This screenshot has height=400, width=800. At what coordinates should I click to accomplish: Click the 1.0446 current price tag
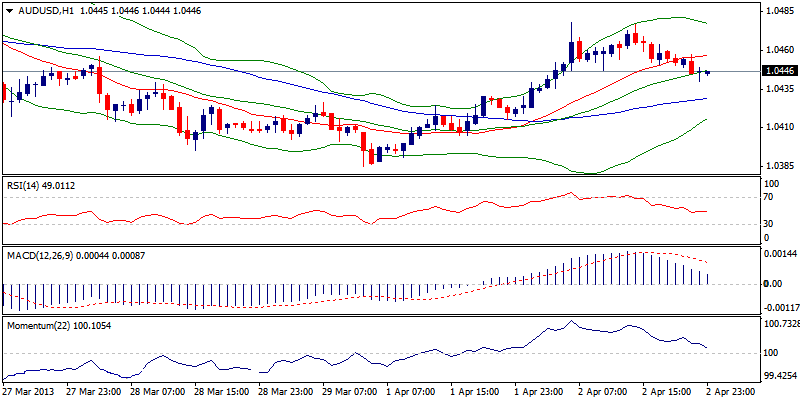pos(779,72)
